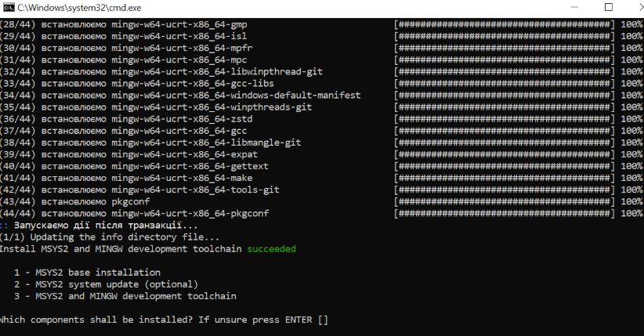This screenshot has width=644, height=336.
Task: Click the window title path text
Action: point(81,7)
